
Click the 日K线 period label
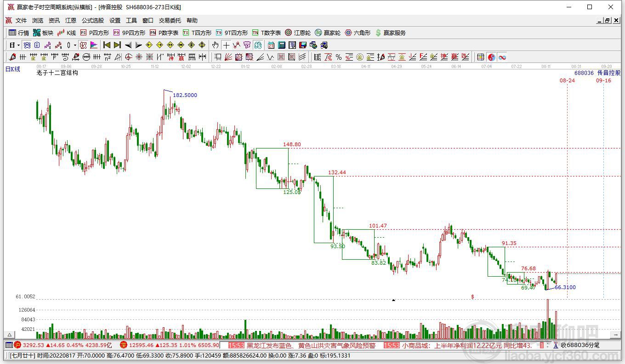coord(13,69)
